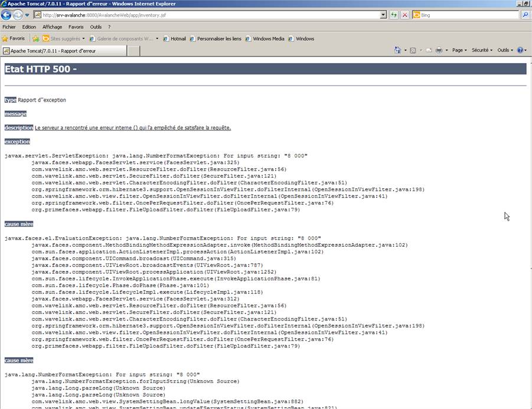The height and width of the screenshot is (409, 532).
Task: Click the browser Back arrow button
Action: click(6, 15)
